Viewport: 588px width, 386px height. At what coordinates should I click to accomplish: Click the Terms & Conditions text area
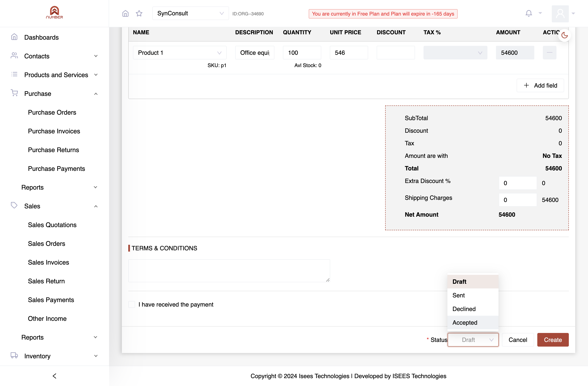(229, 270)
